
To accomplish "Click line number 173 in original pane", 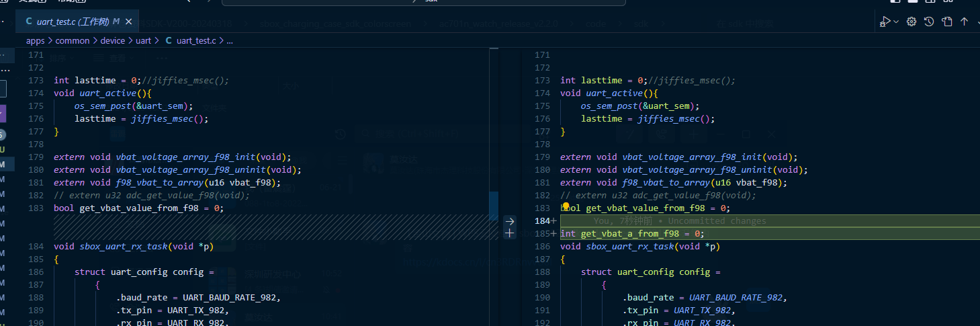I will pos(36,80).
